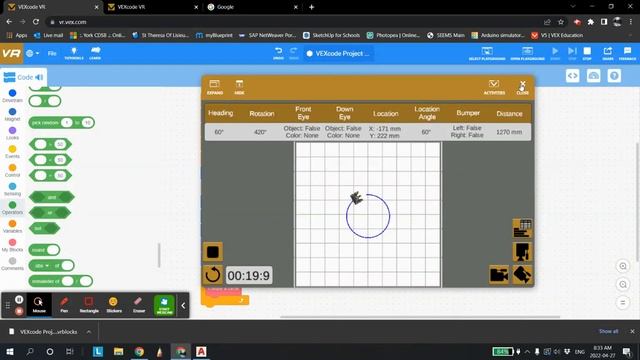Click Open Playground icon
Viewport: 640px width, 360px height.
(527, 53)
